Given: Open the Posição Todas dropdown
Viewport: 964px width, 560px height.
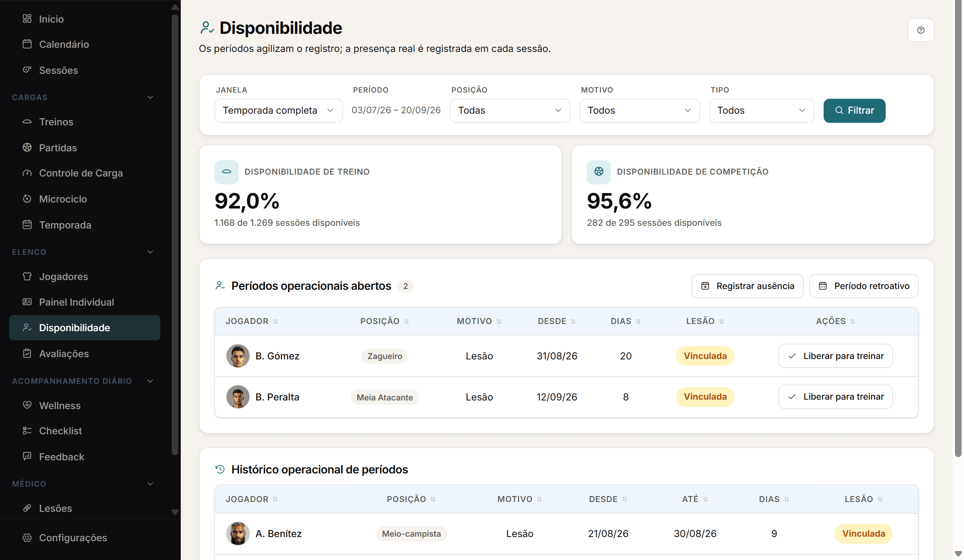Looking at the screenshot, I should point(510,111).
